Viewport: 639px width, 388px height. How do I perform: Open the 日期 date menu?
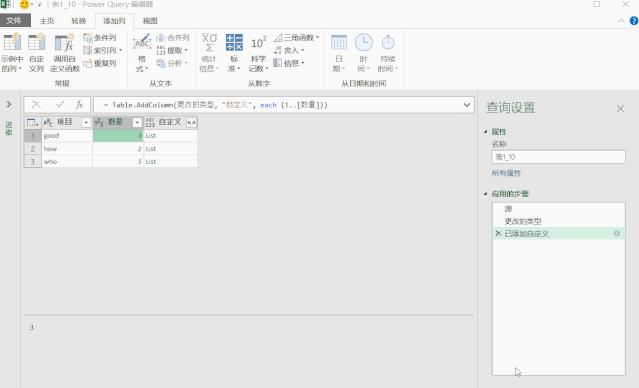pos(339,53)
